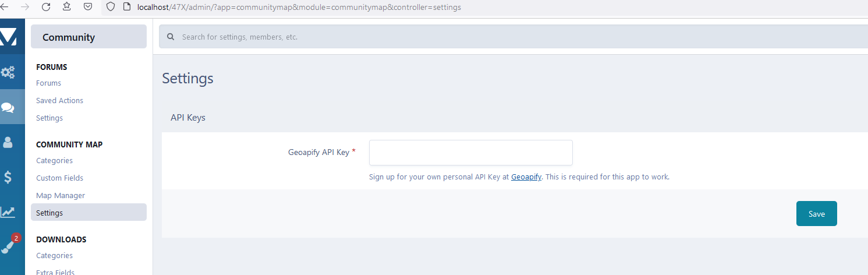Focus the Geoapify API Key field
The image size is (868, 275).
coord(470,153)
